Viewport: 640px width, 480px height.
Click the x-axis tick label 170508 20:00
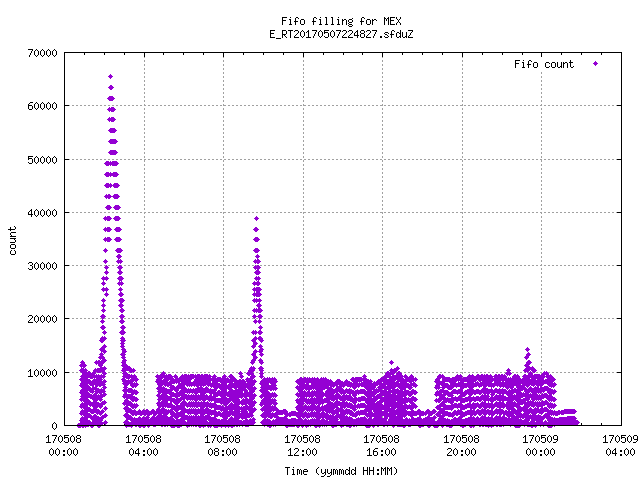tap(462, 445)
